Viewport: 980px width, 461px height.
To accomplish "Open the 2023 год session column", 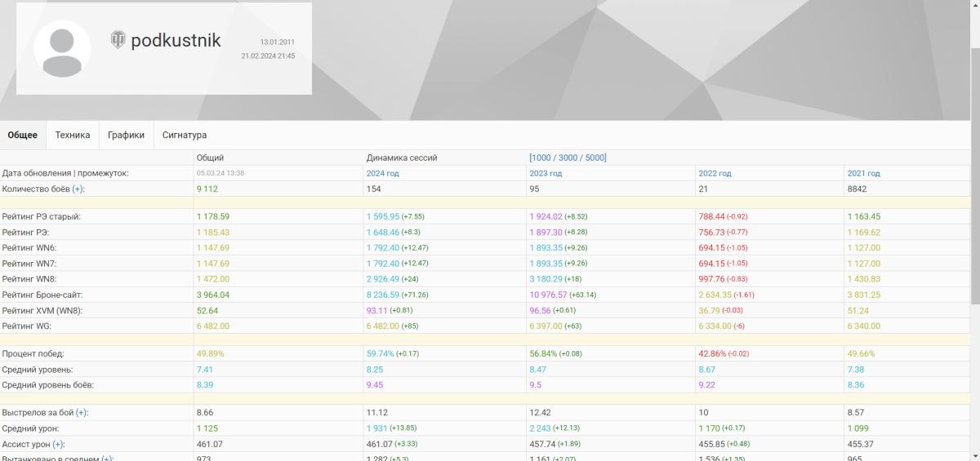I will 546,173.
